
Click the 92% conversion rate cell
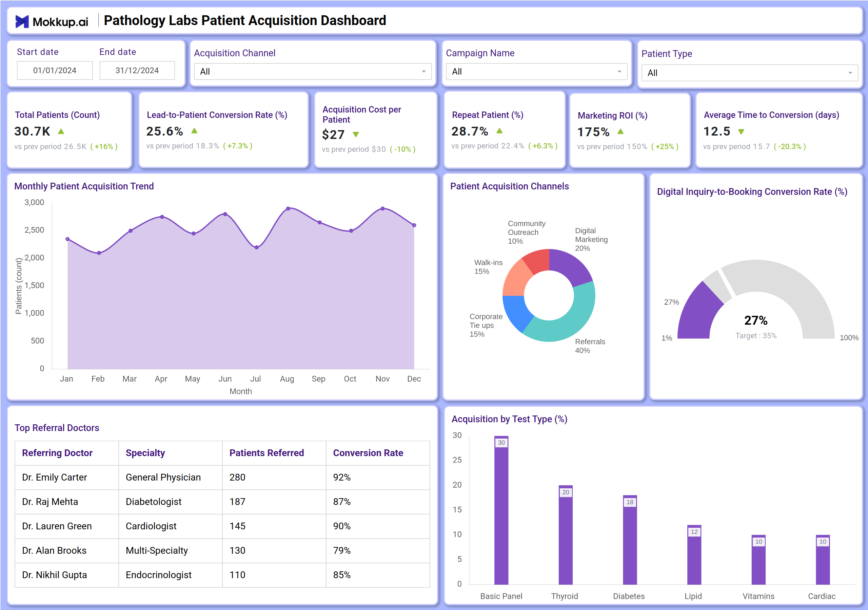(378, 477)
